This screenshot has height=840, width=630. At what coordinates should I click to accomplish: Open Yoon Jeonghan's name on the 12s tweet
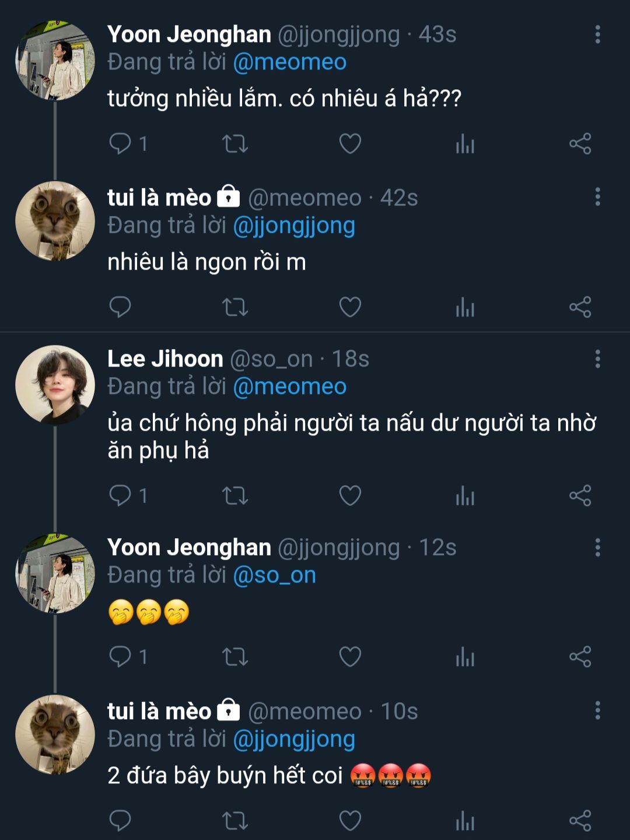coord(189,548)
